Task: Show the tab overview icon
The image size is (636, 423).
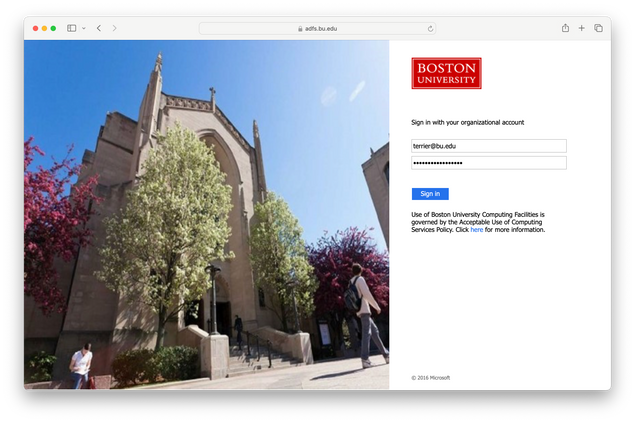Action: (598, 28)
